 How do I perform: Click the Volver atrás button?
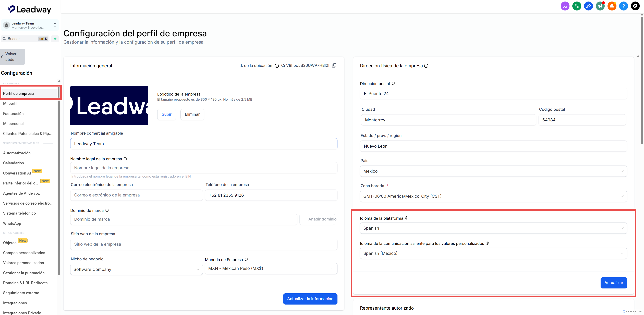13,57
